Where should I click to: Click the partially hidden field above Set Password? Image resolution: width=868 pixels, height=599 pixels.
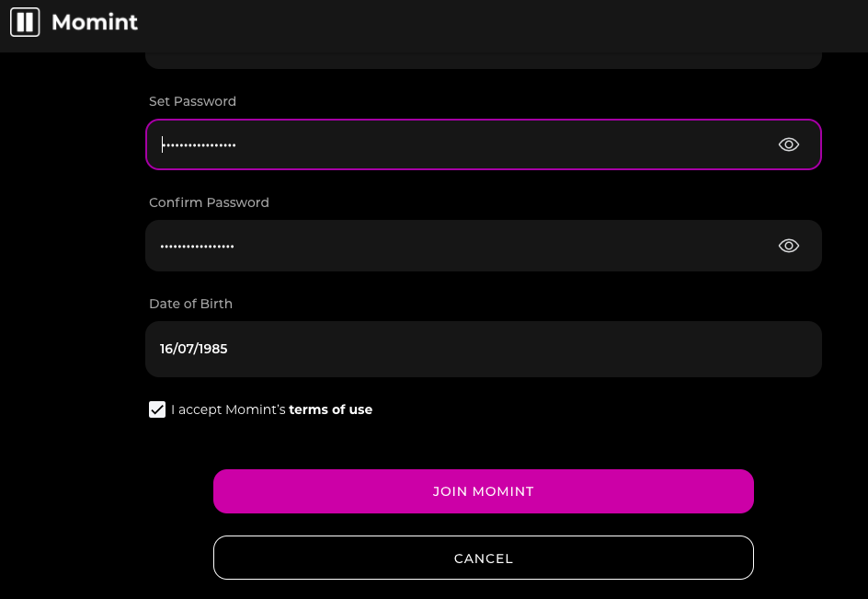coord(484,61)
